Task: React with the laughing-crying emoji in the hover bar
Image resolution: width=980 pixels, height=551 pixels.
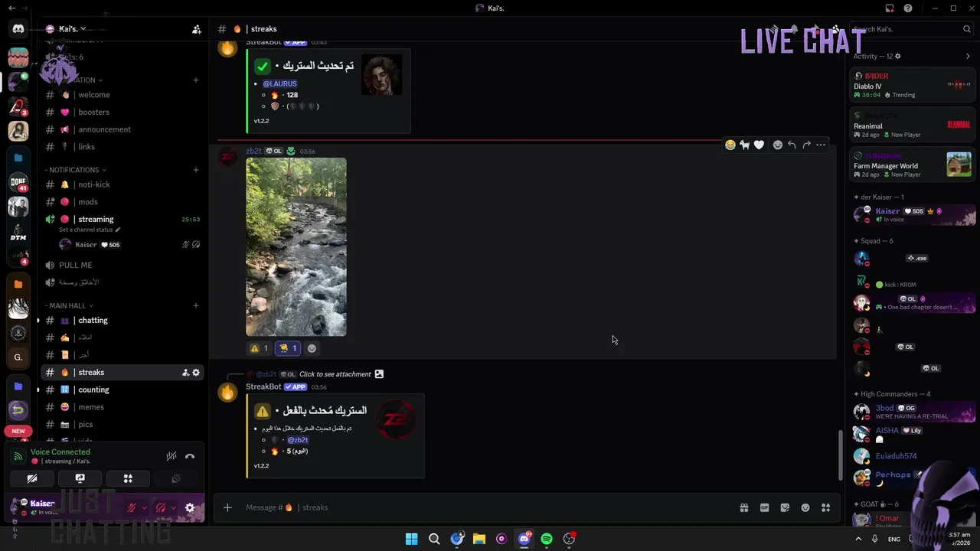Action: click(x=730, y=145)
